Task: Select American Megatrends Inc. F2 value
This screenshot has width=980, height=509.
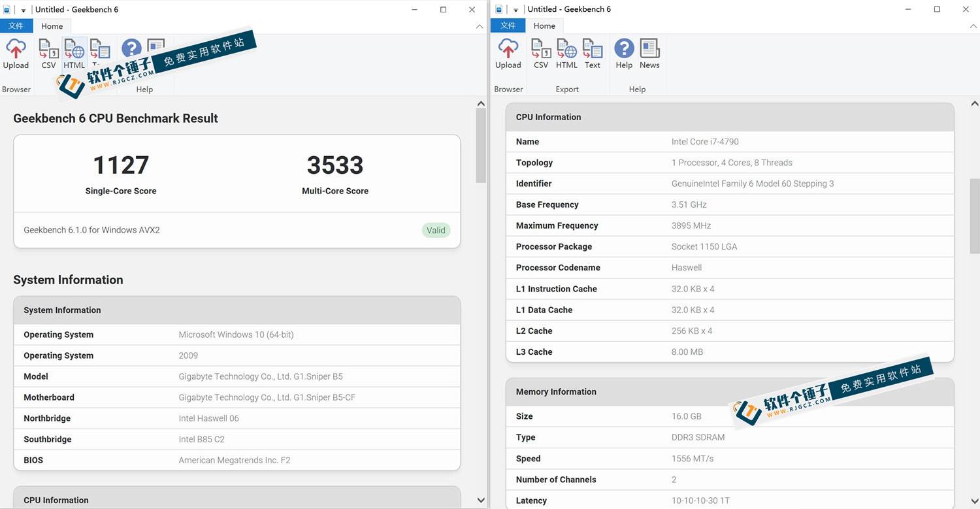Action: pyautogui.click(x=235, y=460)
